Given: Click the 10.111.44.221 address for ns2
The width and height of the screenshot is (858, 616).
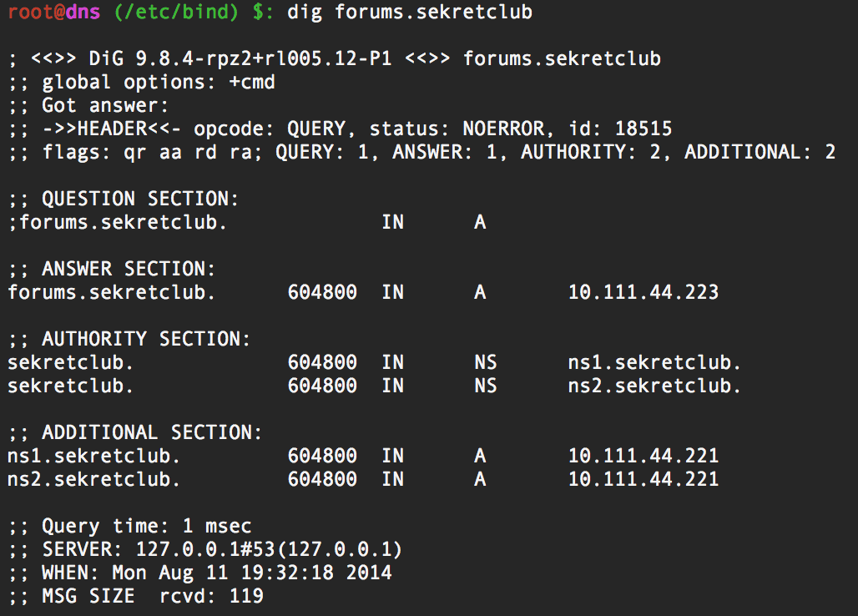Looking at the screenshot, I should [x=643, y=479].
